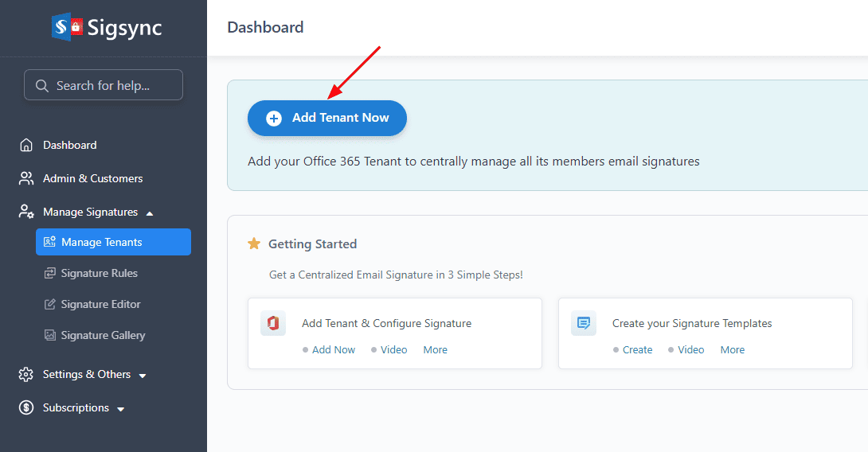
Task: Click the Settings & Others gear icon
Action: 26,374
